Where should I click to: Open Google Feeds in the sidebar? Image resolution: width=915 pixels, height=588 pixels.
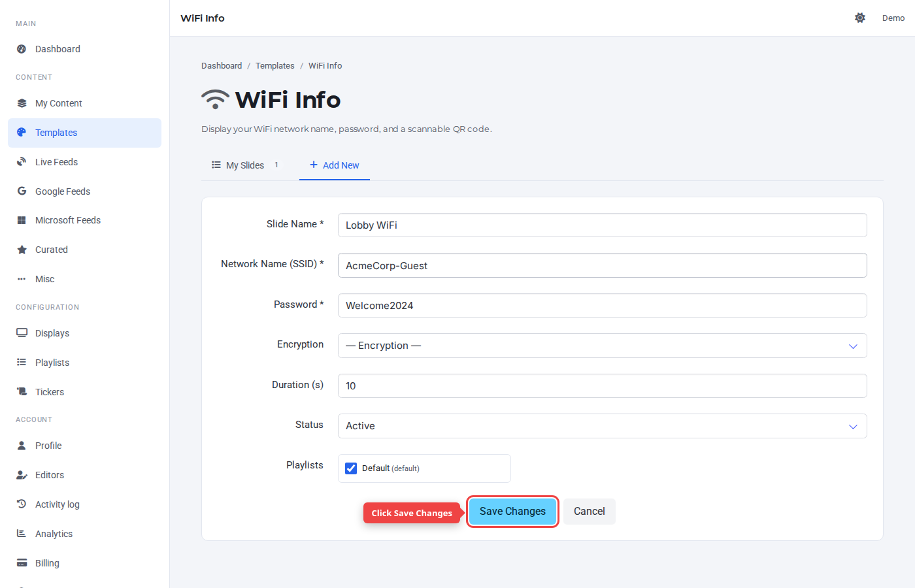pyautogui.click(x=84, y=191)
